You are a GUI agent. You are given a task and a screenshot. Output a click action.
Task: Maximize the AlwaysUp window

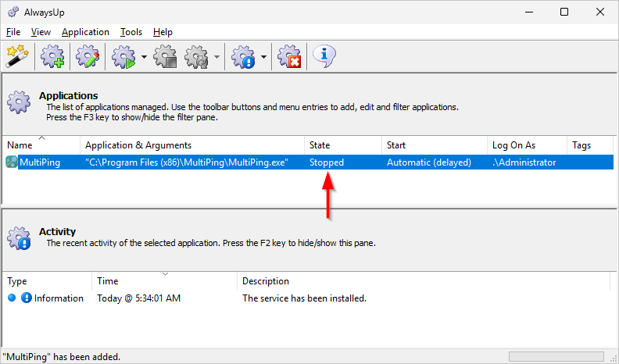(564, 12)
